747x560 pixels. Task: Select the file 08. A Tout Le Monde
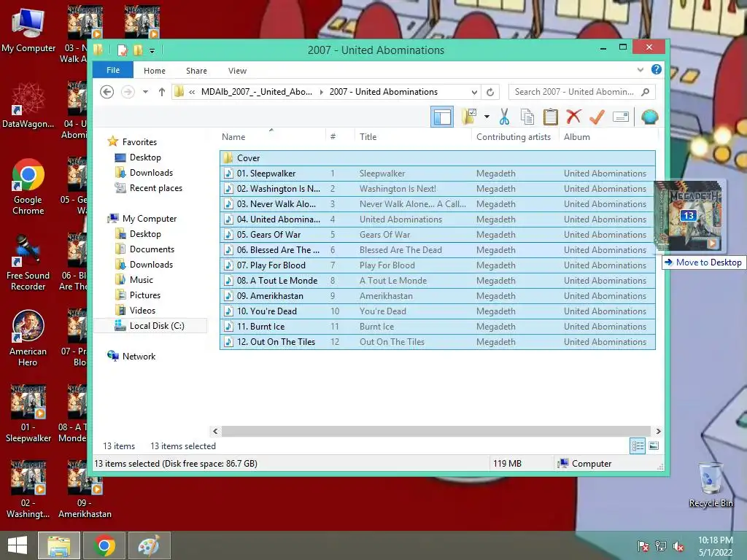[x=438, y=281]
